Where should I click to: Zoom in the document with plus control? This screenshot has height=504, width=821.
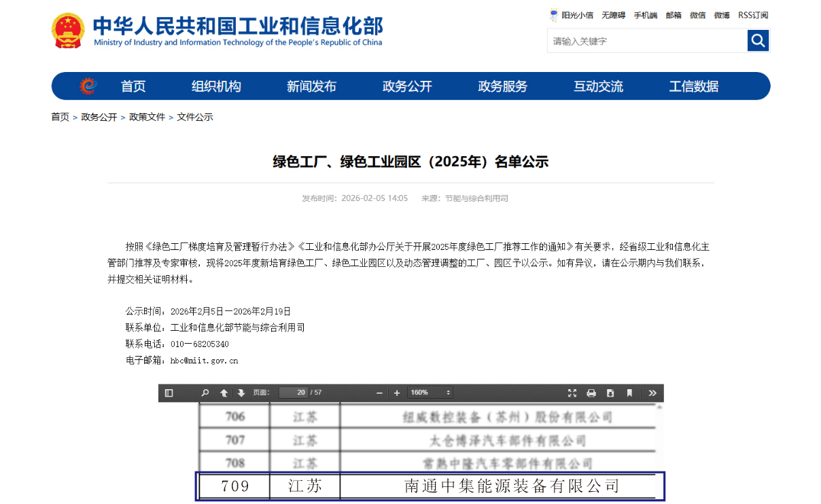tap(397, 393)
